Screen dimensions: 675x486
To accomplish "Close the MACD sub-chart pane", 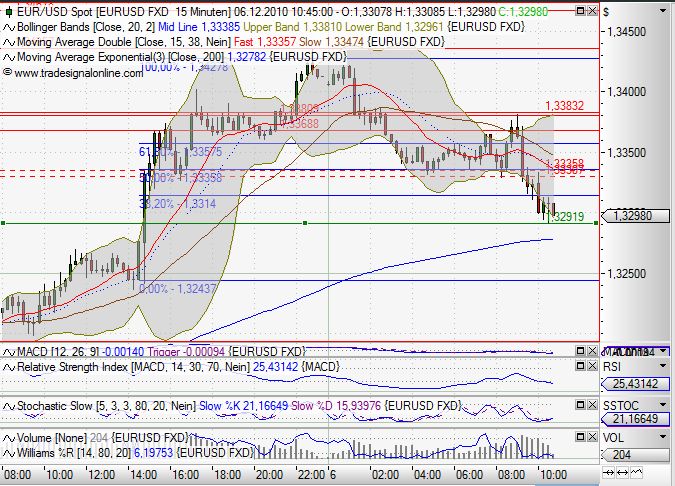I will (x=592, y=351).
